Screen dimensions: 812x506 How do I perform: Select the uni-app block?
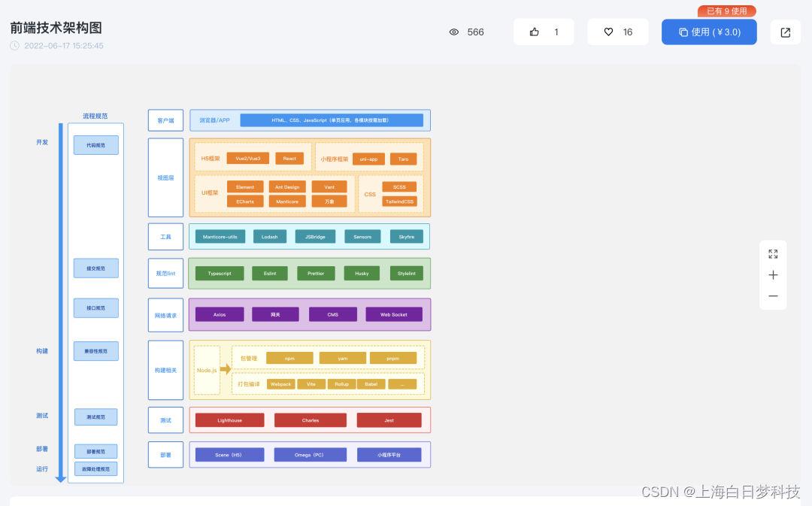pyautogui.click(x=368, y=159)
